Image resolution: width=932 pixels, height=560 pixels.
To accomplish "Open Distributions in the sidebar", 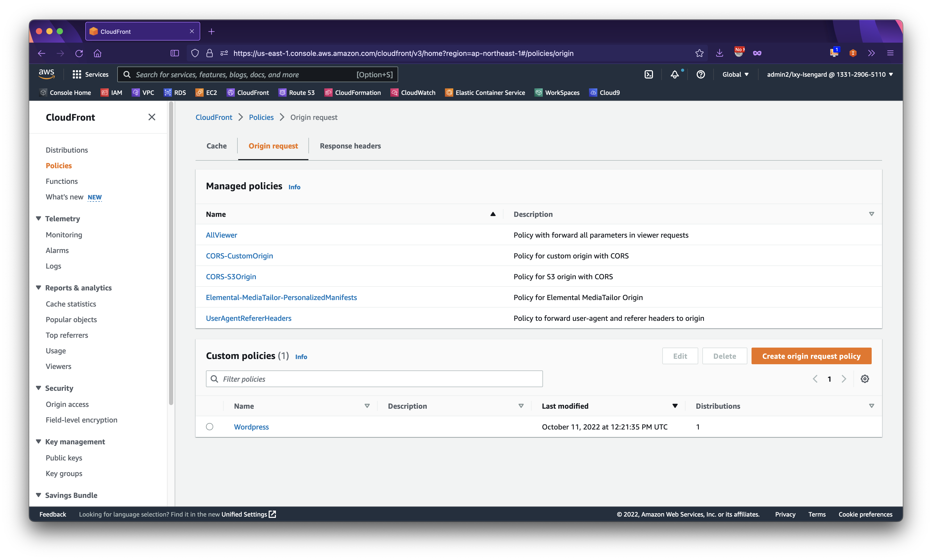I will [67, 150].
